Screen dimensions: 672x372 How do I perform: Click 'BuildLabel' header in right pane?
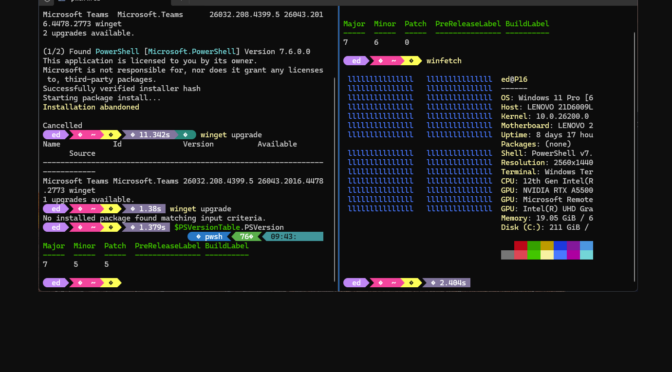[527, 24]
